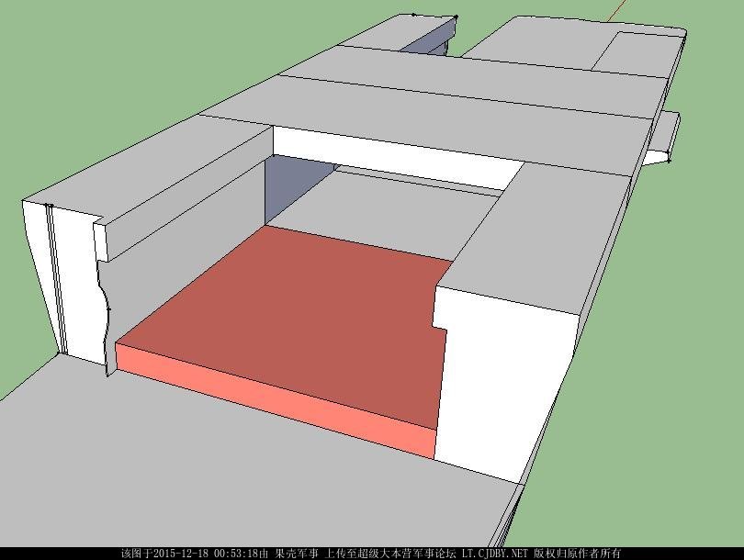Click the vertical double-line groove on left wall

pos(56,275)
